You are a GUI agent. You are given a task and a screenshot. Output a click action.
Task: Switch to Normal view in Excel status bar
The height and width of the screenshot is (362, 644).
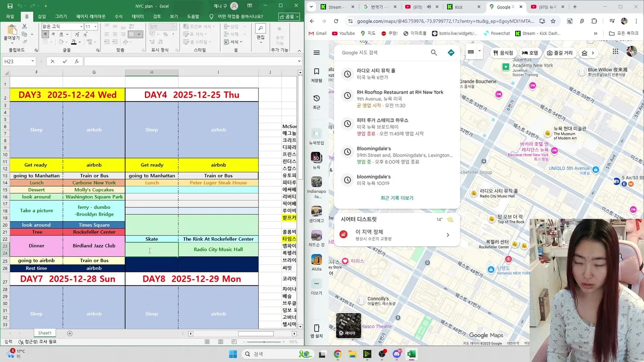[207, 342]
